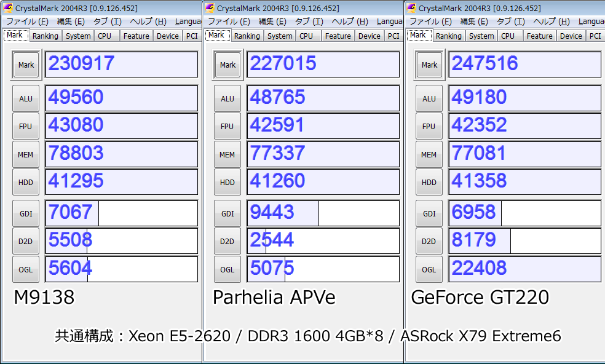Image resolution: width=605 pixels, height=364 pixels.
Task: Start ALU benchmark in Parhelia APVe window
Action: tap(227, 98)
